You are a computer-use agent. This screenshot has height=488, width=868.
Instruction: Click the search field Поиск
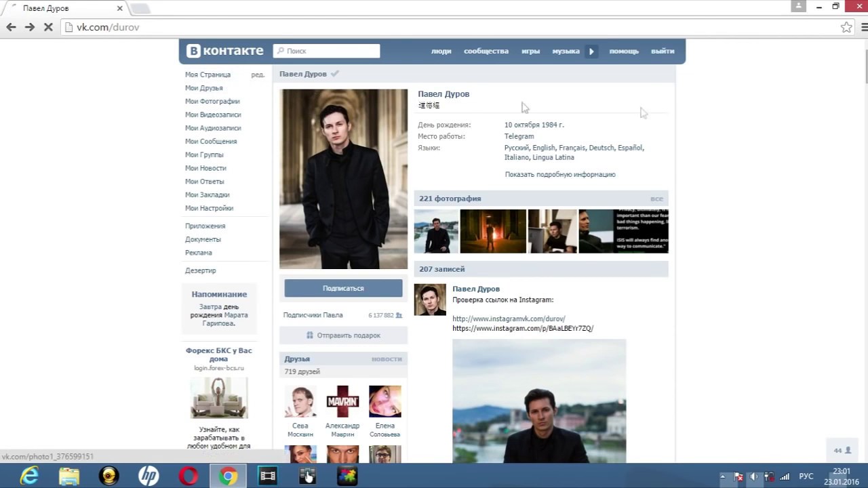(x=327, y=51)
